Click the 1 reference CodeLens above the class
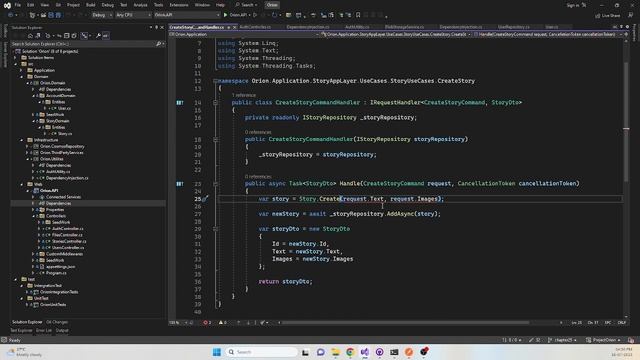 (244, 95)
